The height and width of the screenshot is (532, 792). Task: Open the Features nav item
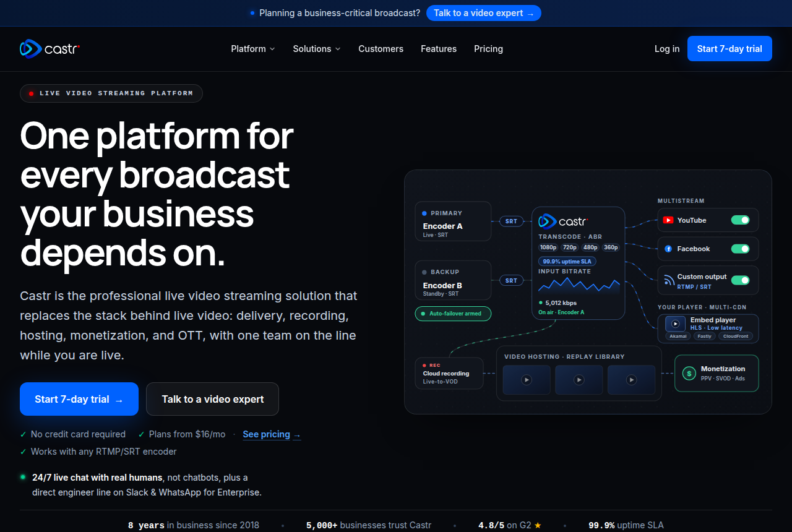point(439,49)
